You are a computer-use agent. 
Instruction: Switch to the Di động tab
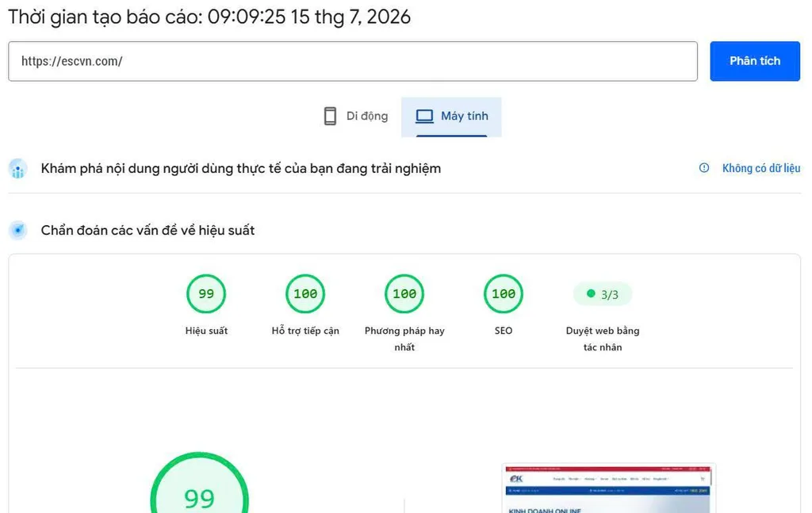pos(356,116)
